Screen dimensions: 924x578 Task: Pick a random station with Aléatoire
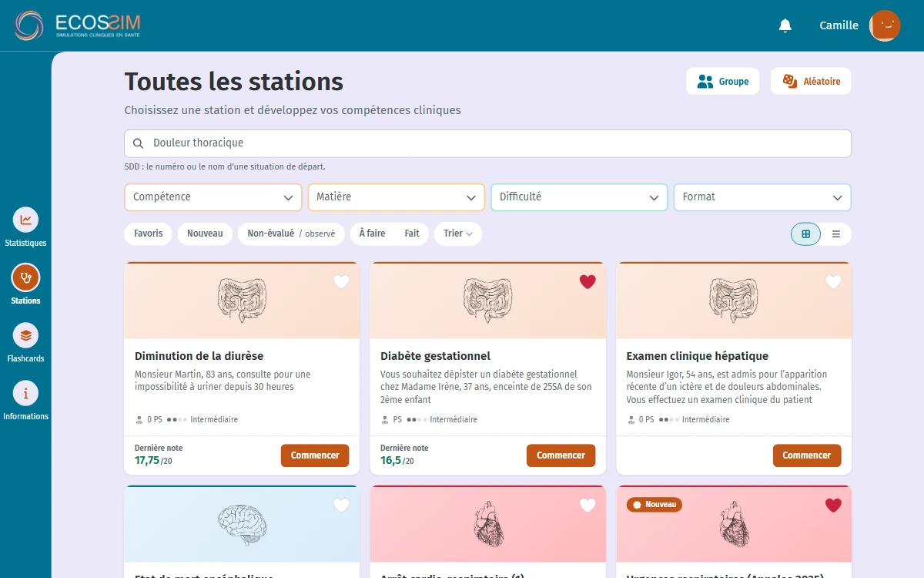(x=811, y=81)
